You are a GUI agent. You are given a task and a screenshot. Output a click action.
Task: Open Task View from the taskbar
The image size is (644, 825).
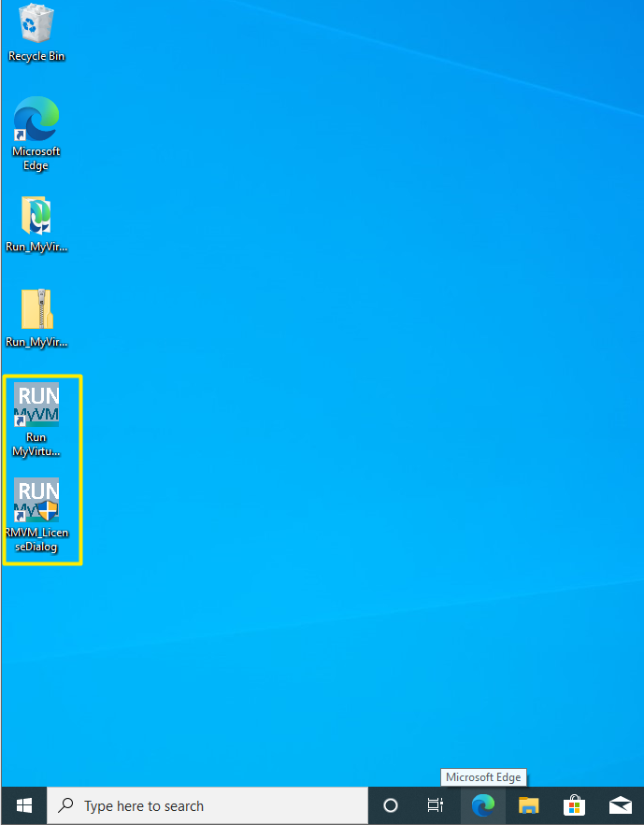[436, 805]
